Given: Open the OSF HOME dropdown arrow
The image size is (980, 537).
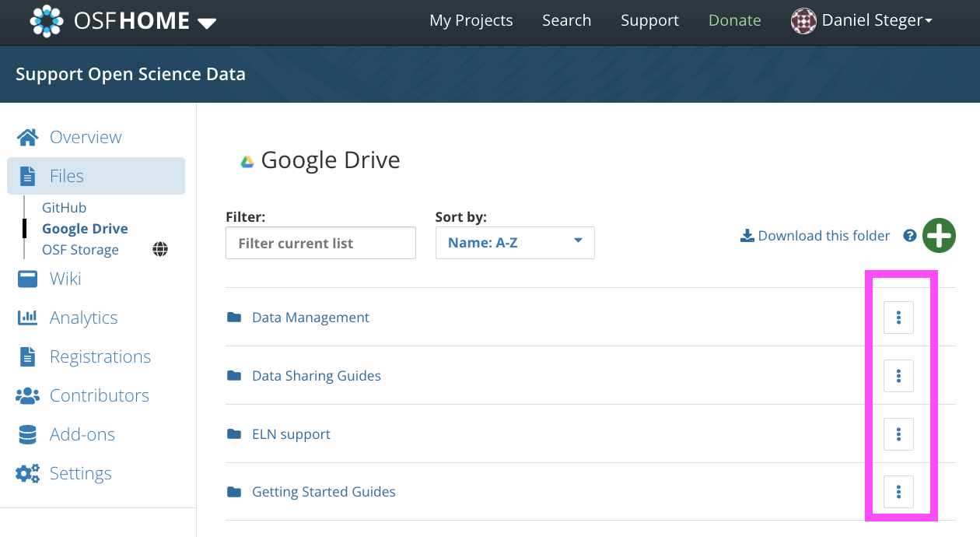Looking at the screenshot, I should pos(207,23).
